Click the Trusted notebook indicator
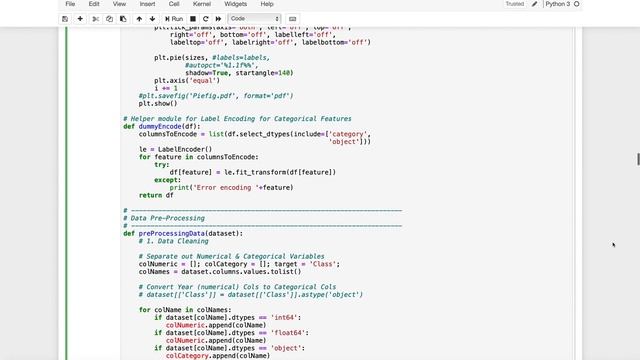This screenshot has width=640, height=360. click(x=514, y=4)
